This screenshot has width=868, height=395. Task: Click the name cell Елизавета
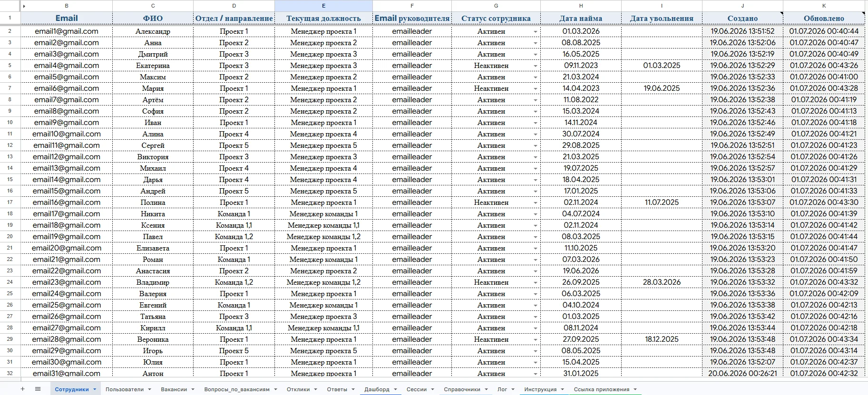(x=153, y=248)
